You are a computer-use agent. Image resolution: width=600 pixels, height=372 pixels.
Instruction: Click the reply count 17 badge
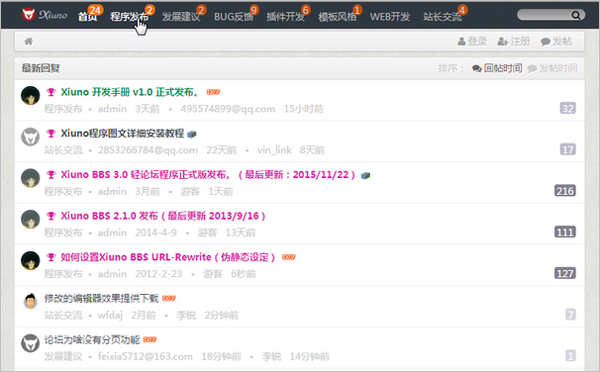pos(568,149)
